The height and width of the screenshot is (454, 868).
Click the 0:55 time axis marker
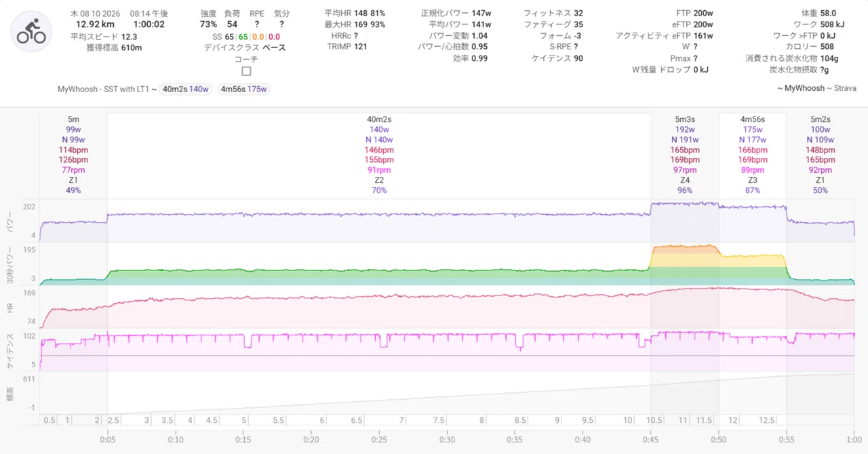coord(786,438)
